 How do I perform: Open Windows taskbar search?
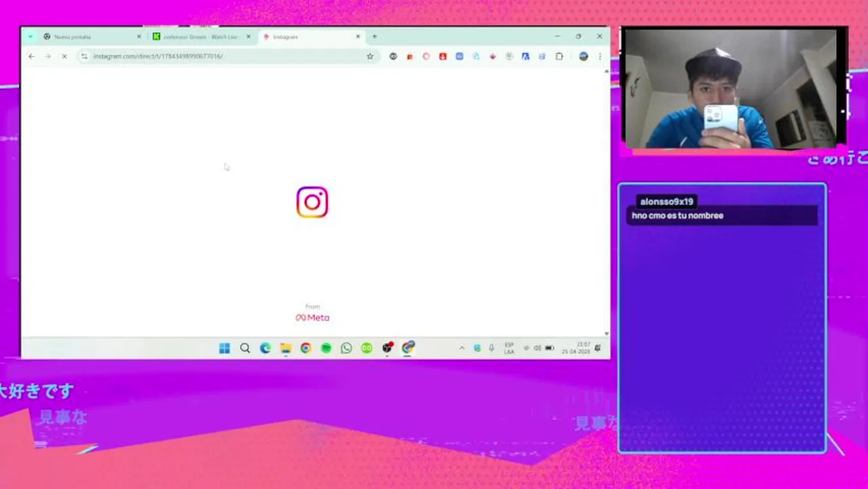pyautogui.click(x=245, y=348)
